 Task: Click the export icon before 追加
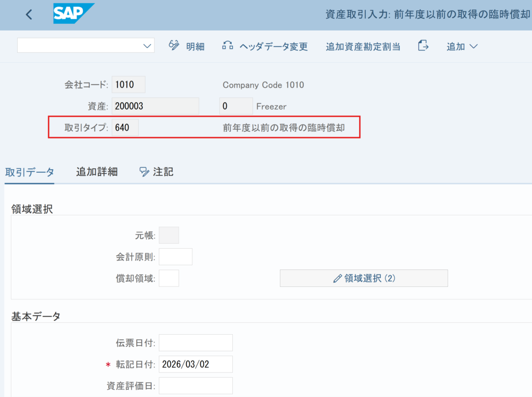tap(423, 46)
